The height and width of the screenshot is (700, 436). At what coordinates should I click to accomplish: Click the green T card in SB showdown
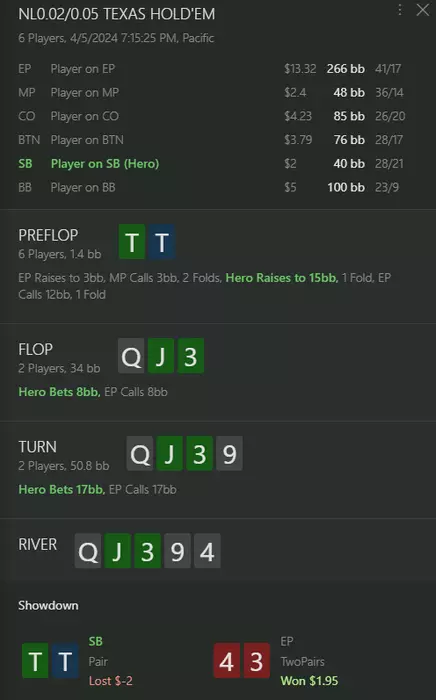35,661
